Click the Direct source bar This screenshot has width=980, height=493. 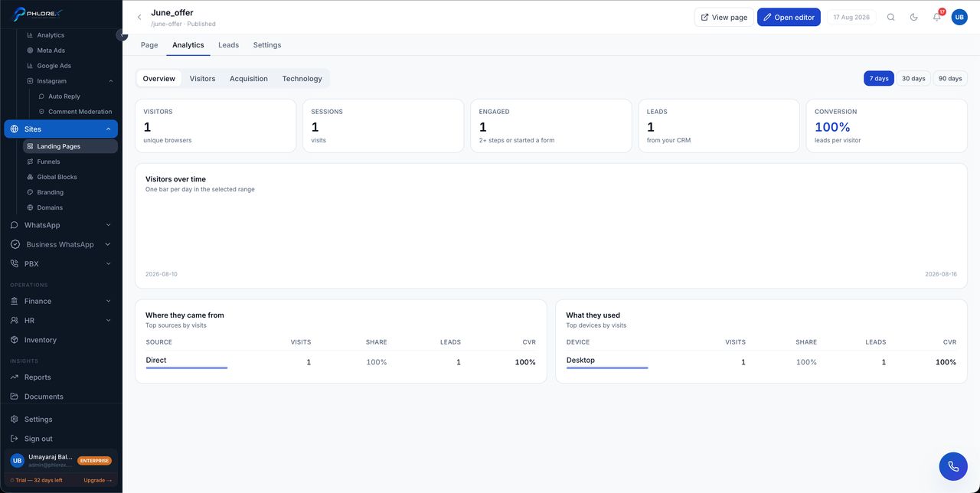pyautogui.click(x=187, y=368)
